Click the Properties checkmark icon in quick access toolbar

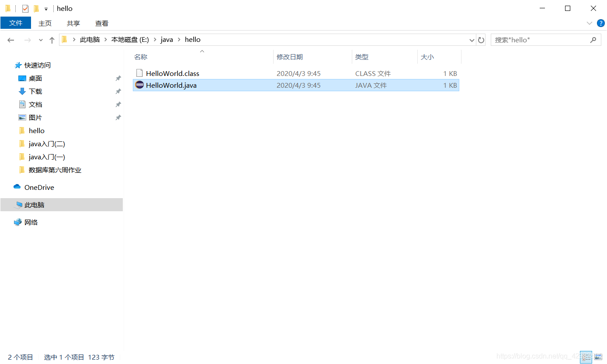pyautogui.click(x=25, y=8)
